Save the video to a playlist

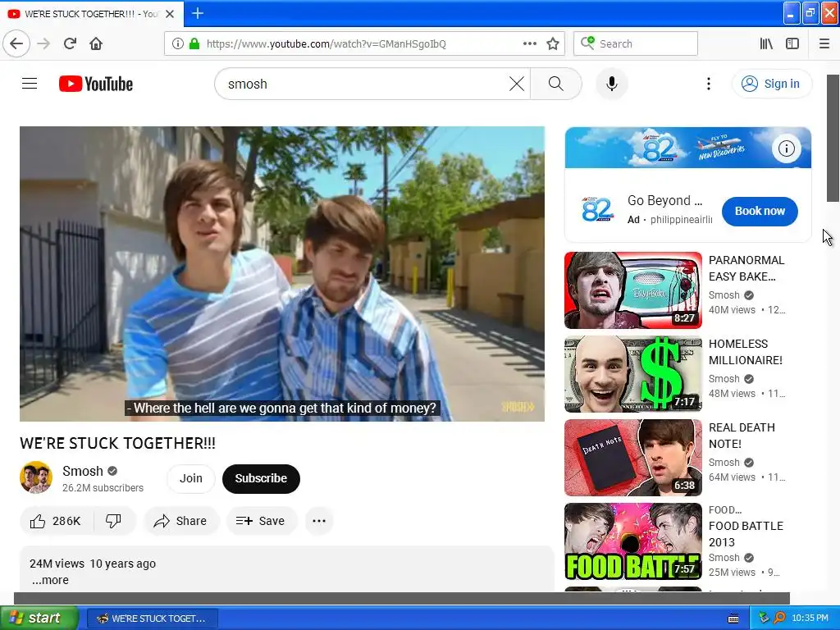tap(261, 521)
